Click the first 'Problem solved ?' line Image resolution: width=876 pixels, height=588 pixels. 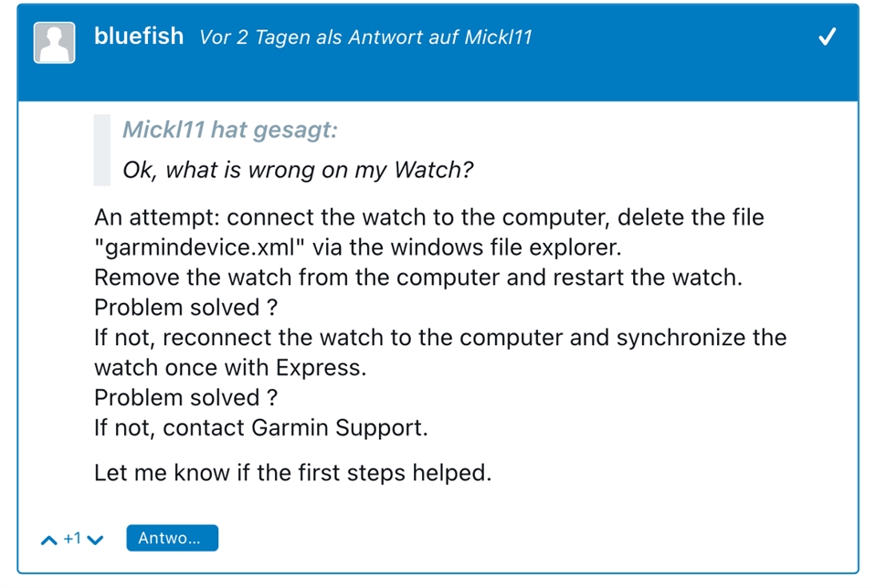186,308
